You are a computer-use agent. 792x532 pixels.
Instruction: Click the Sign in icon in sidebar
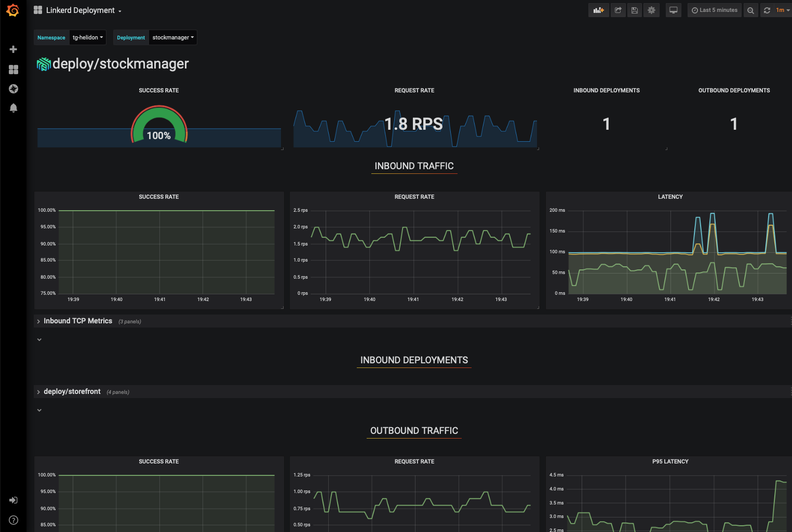tap(14, 500)
